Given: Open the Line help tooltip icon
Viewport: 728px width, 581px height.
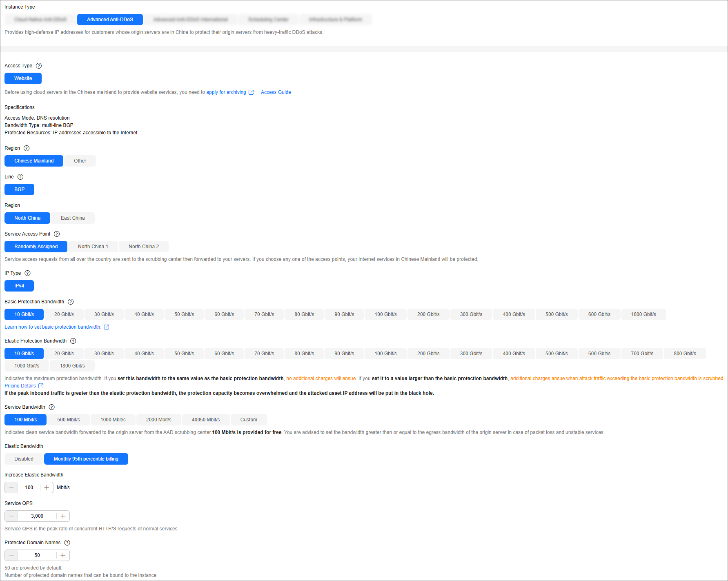Looking at the screenshot, I should [x=20, y=177].
